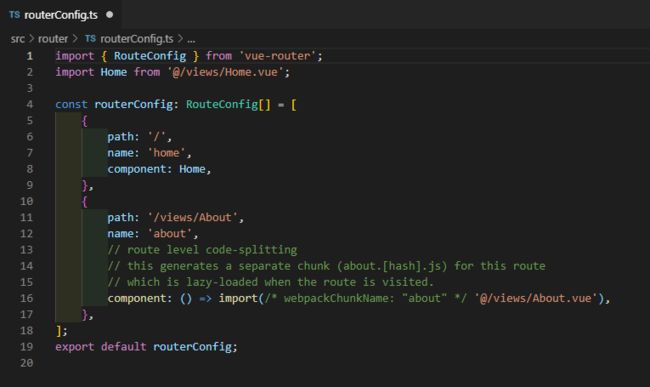The image size is (650, 387).
Task: Click 'routerConfig' variable name on line 4
Action: [133, 104]
